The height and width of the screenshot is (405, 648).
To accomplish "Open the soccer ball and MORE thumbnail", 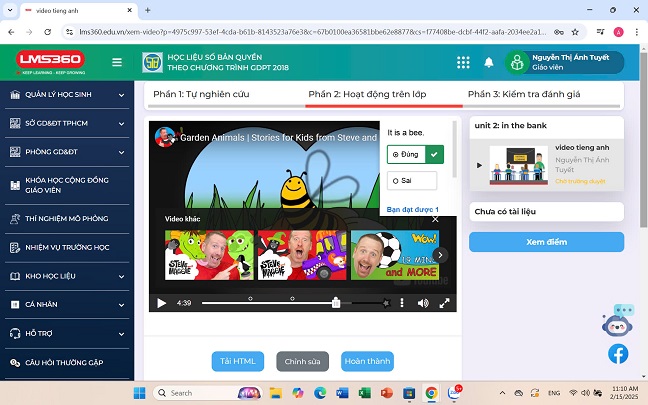I will (x=395, y=255).
